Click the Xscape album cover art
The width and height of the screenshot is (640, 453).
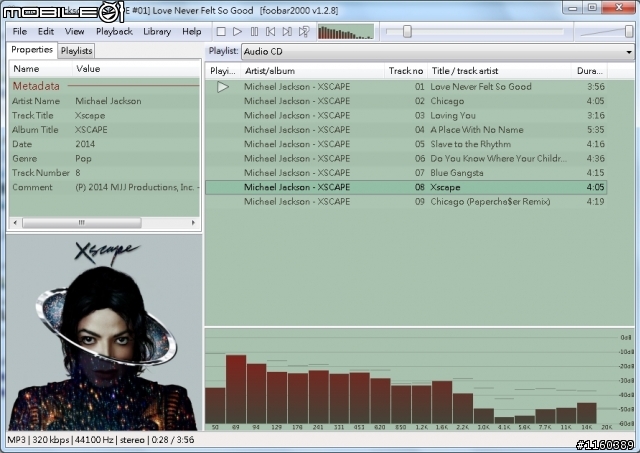tap(104, 333)
